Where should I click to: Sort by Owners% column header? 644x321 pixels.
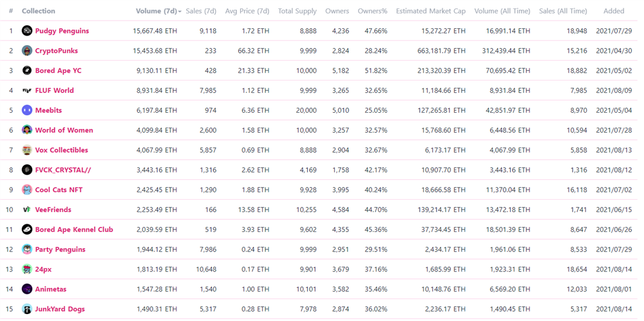pos(372,11)
